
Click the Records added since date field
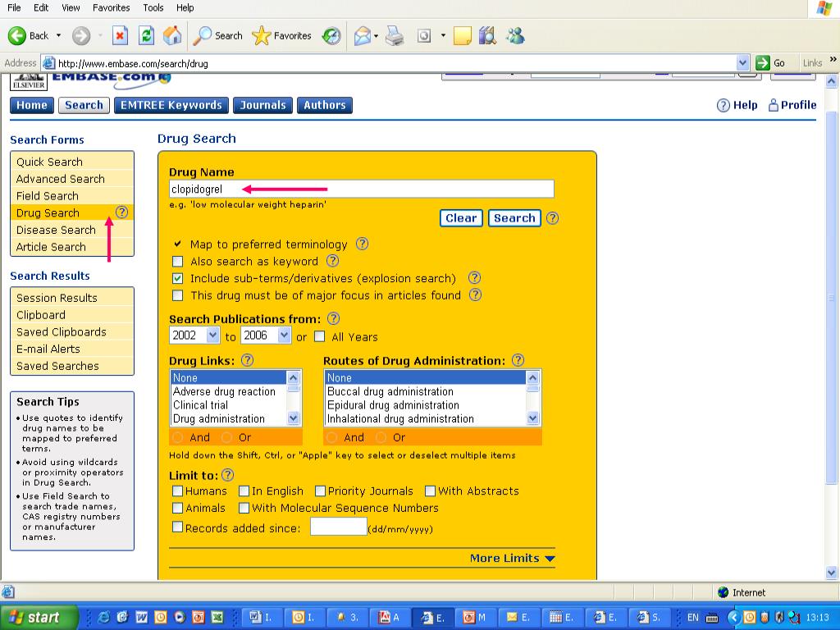(x=339, y=526)
